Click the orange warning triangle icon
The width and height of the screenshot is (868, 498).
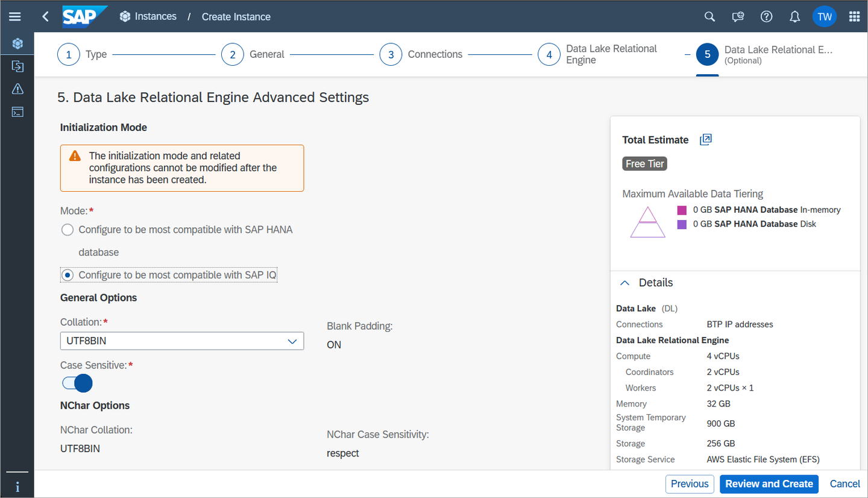pyautogui.click(x=75, y=156)
